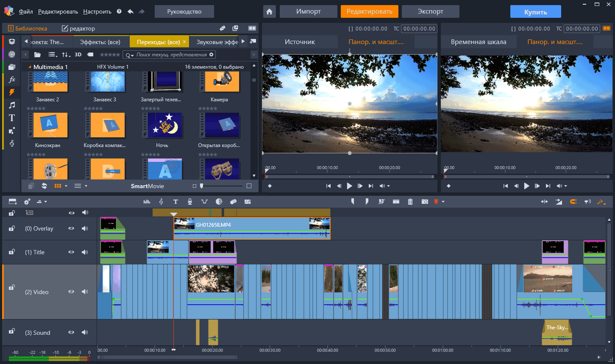Viewport: 615px width, 364px height.
Task: Open the Настроить menu
Action: click(x=97, y=11)
